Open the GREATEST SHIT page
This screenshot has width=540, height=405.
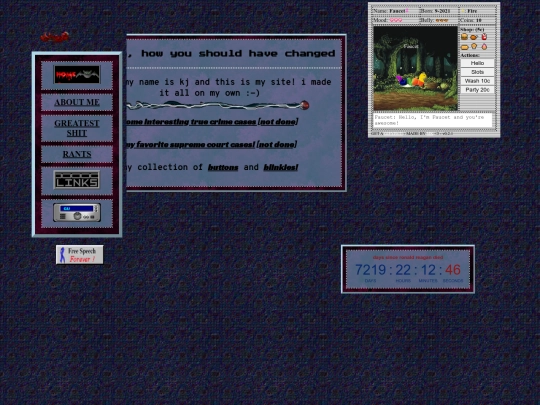[77, 128]
